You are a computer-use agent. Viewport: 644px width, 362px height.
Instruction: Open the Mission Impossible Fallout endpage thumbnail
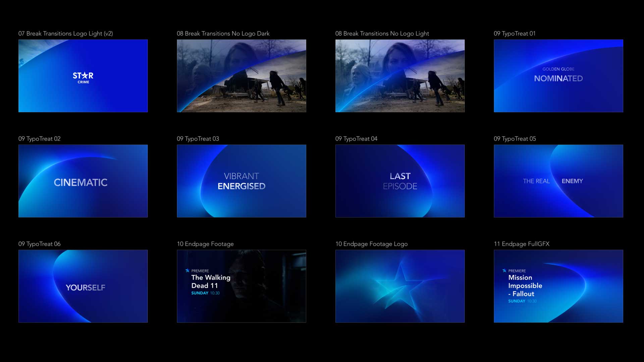[558, 286]
